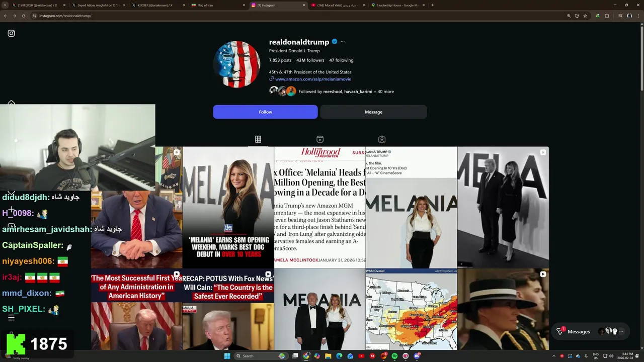Open the 'Safest Ever Recorded' recap reel
This screenshot has width=644, height=362.
[228, 309]
